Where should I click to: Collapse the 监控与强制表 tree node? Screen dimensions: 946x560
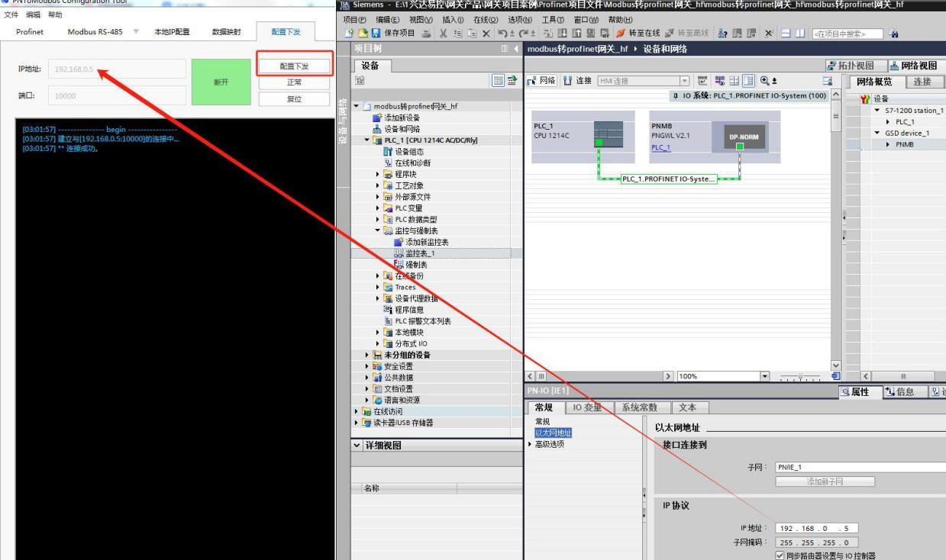click(377, 230)
